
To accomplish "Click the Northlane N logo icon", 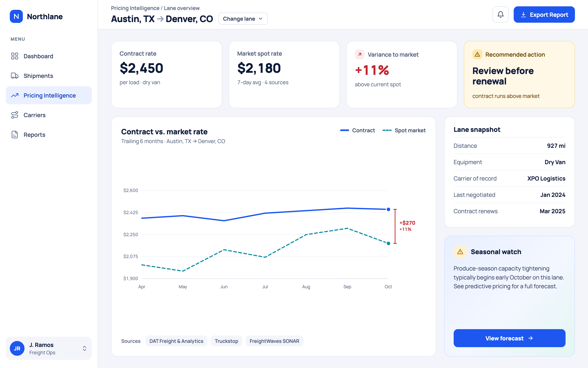I will (x=16, y=16).
